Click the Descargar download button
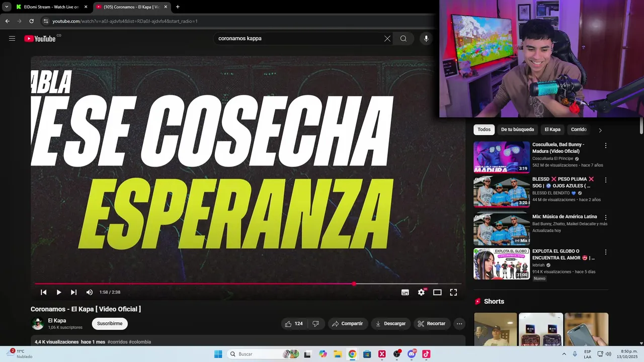 pyautogui.click(x=391, y=324)
